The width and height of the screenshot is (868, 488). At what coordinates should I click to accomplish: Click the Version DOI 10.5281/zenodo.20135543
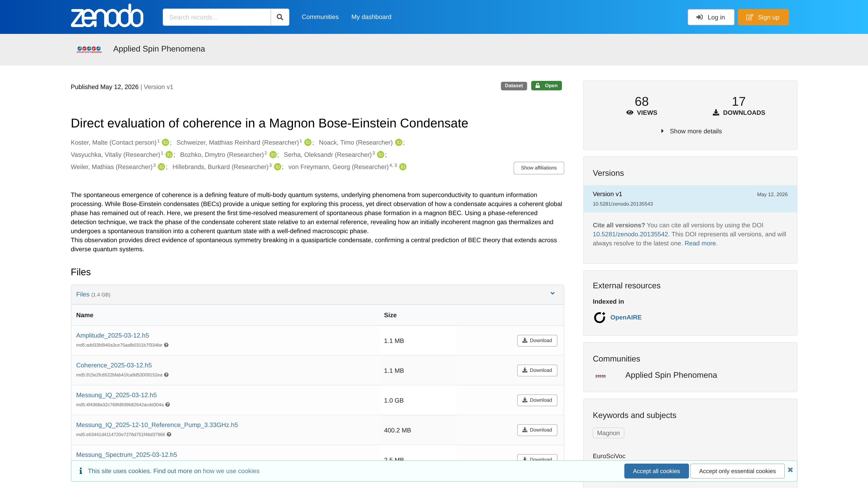[x=623, y=204]
